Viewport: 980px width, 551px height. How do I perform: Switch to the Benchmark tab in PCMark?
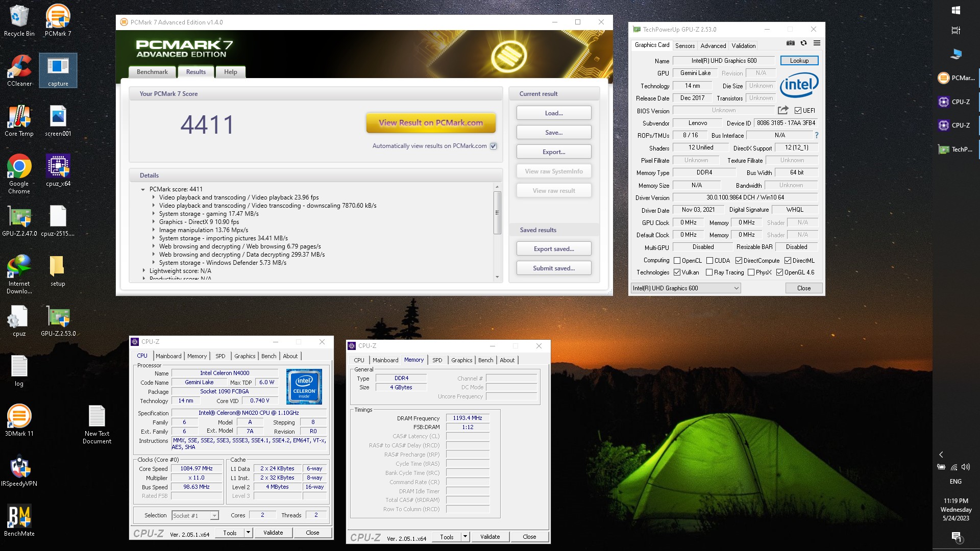pyautogui.click(x=152, y=72)
